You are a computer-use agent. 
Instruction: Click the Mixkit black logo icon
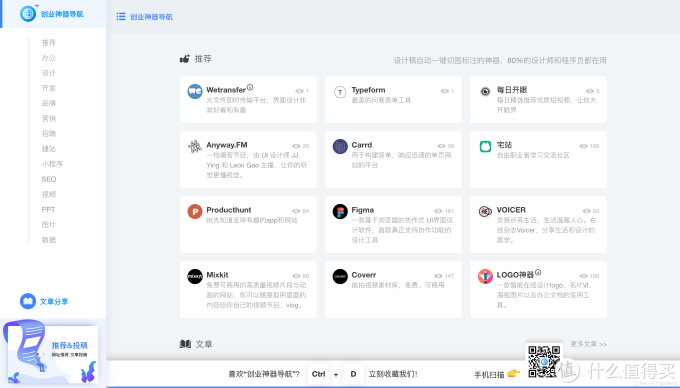point(195,276)
